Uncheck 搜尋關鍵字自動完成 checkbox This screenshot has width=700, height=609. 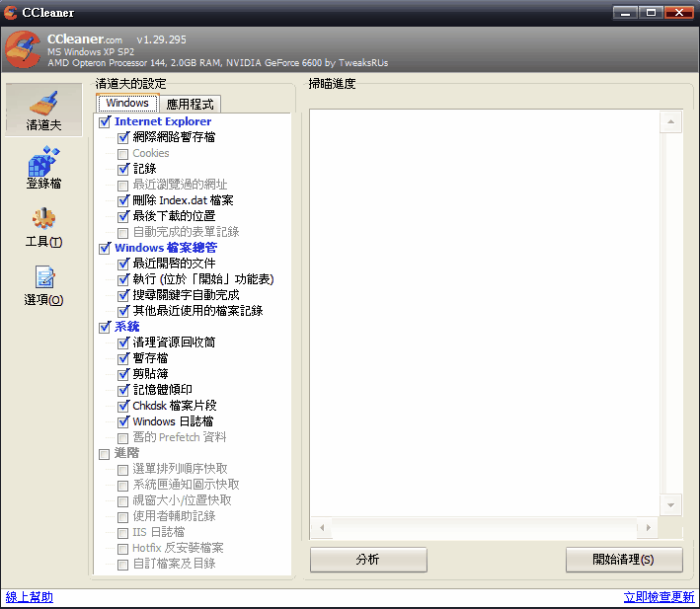coord(123,295)
